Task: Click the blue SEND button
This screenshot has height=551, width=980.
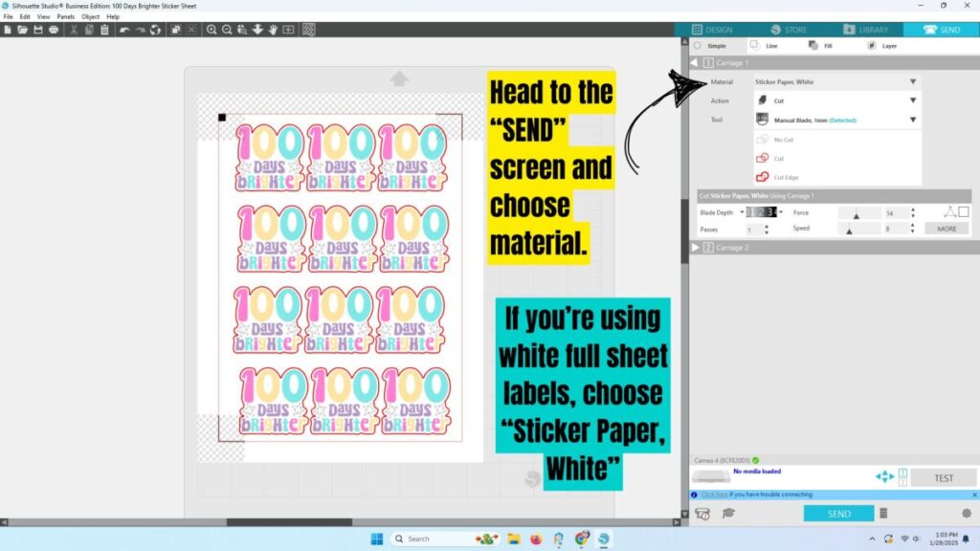Action: [838, 514]
